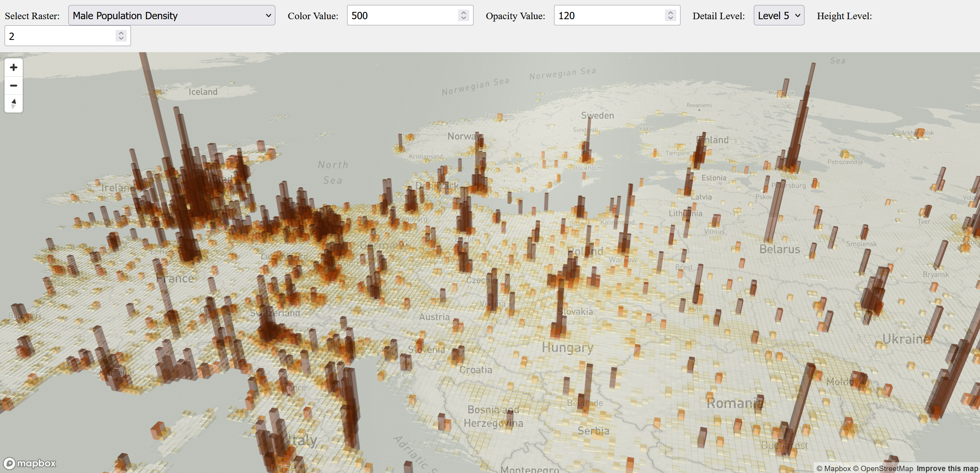Increase the Height Level with up arrow
Image resolution: width=980 pixels, height=473 pixels.
(x=121, y=33)
